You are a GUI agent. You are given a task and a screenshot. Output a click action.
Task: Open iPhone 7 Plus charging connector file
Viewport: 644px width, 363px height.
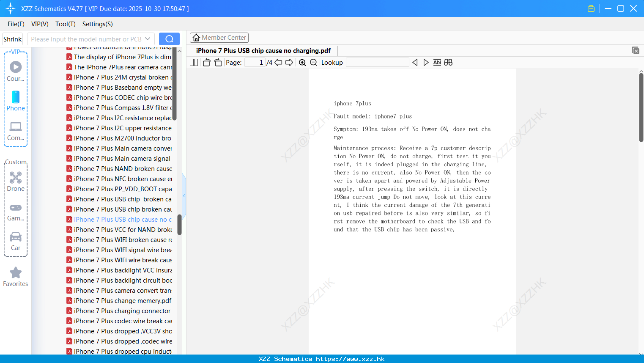point(119,311)
